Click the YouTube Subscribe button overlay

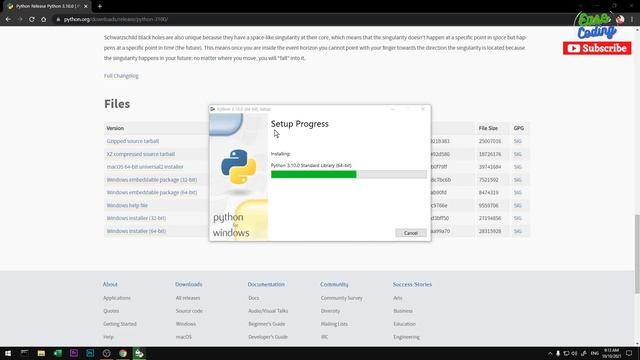(597, 48)
